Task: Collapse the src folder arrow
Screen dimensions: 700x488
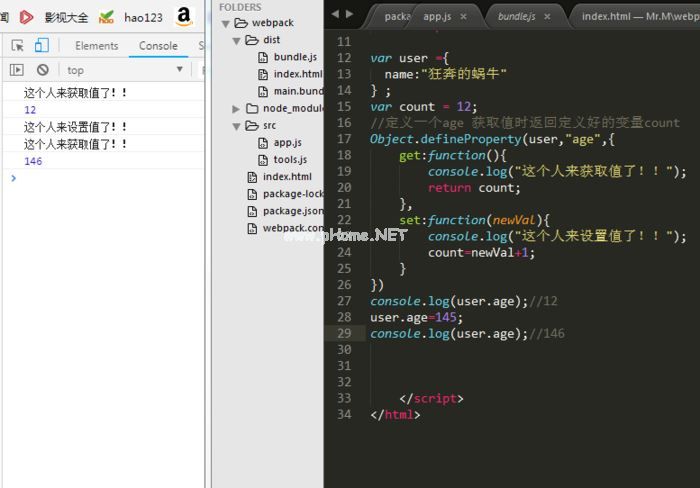Action: pyautogui.click(x=236, y=126)
